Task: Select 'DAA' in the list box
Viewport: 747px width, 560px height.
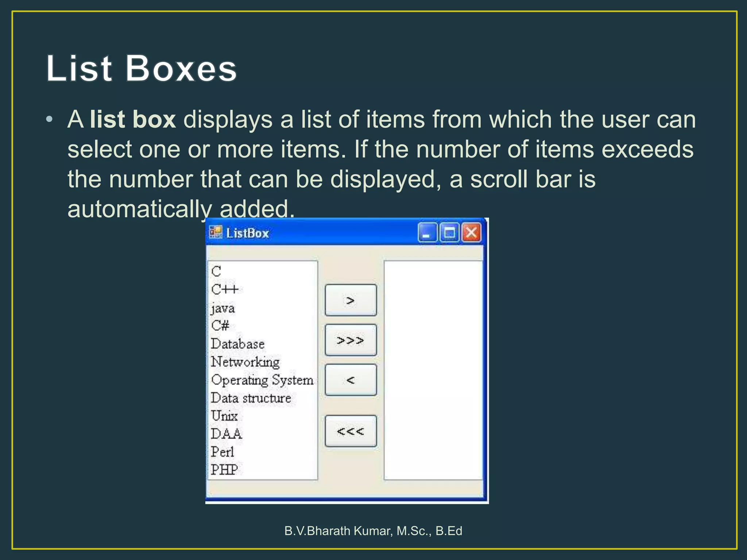Action: point(226,433)
